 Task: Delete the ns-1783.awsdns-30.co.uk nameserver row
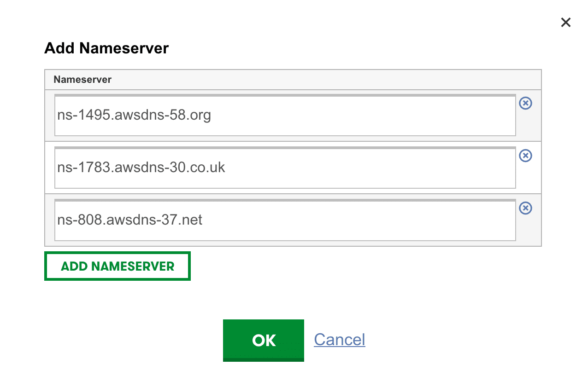[525, 156]
